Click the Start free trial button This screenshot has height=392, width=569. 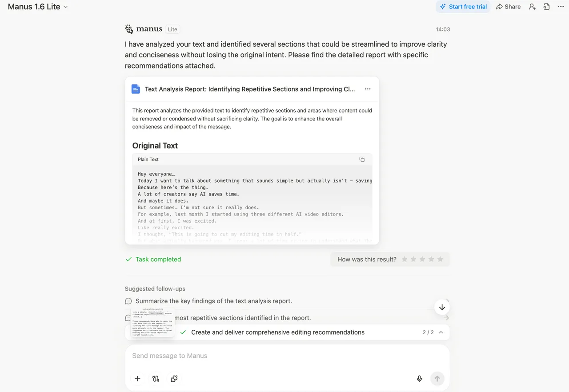[x=463, y=7]
